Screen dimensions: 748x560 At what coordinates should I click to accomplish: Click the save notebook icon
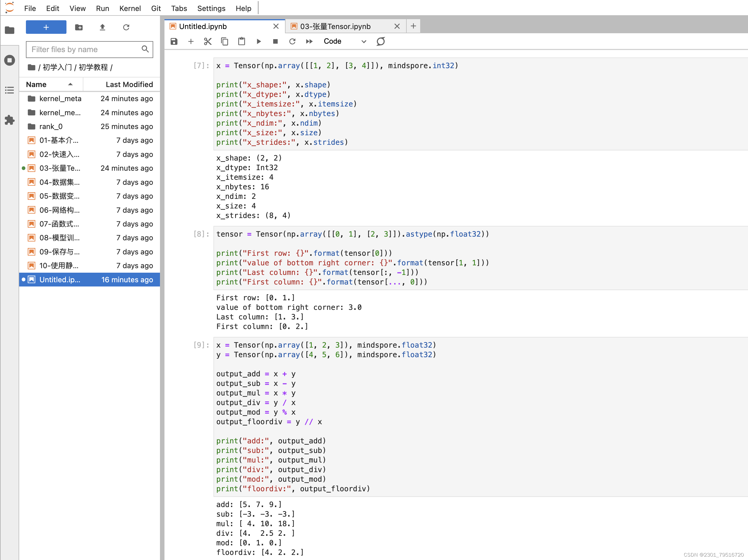click(174, 41)
